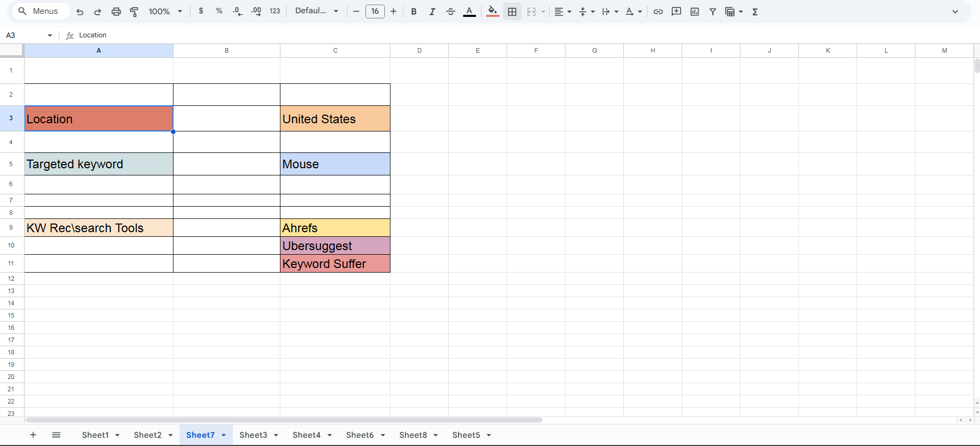The image size is (980, 446).
Task: Select the cell containing Ubersuggest
Action: click(335, 246)
